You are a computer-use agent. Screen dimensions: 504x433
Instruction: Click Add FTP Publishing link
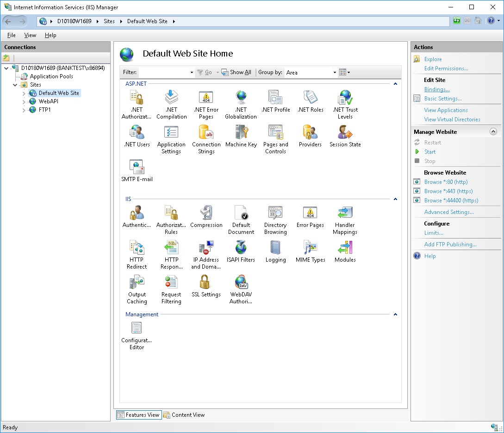(450, 245)
